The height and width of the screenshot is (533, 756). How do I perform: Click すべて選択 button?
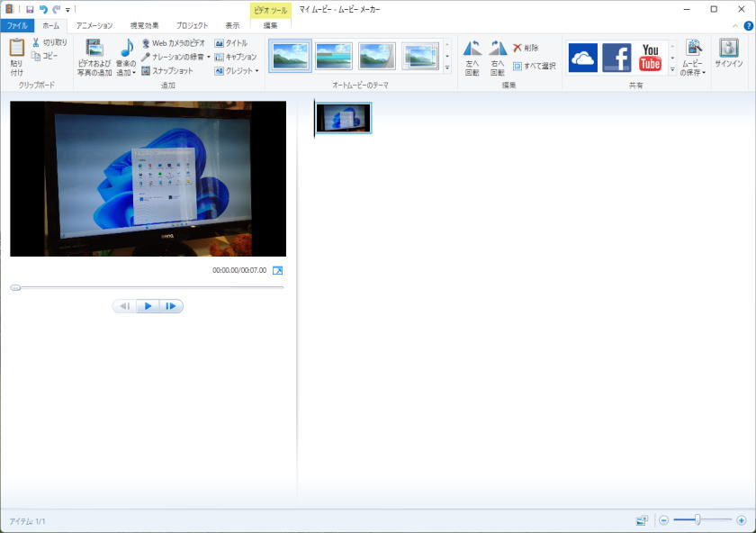coord(535,66)
